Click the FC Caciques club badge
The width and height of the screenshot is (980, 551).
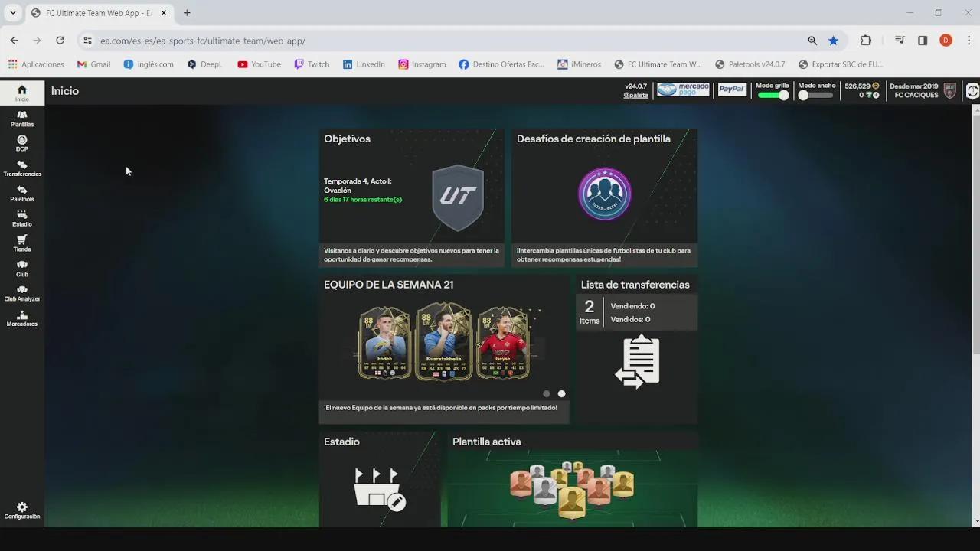pos(949,91)
